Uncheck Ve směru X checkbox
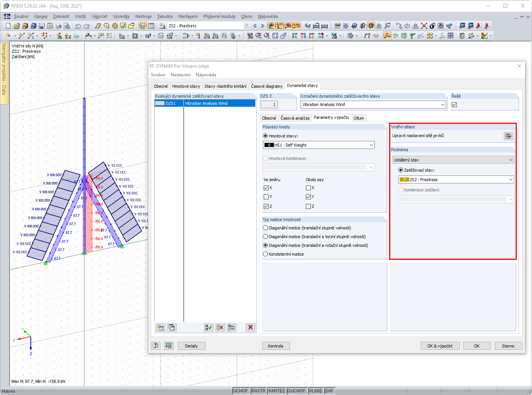Image resolution: width=532 pixels, height=395 pixels. [x=266, y=188]
